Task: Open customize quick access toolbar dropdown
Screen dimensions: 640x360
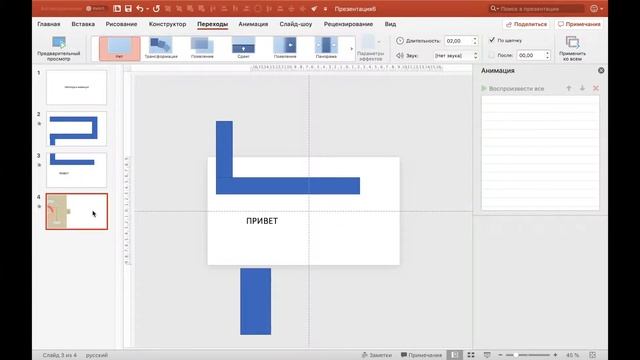Action: tap(325, 9)
